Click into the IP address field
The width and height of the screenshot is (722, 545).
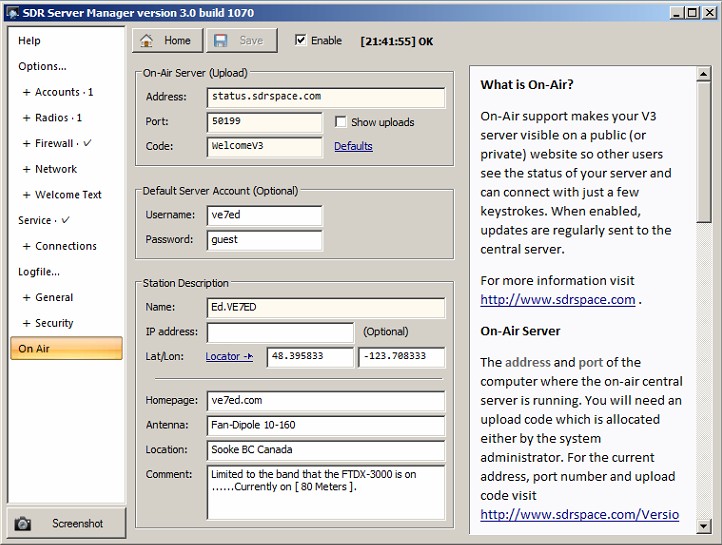point(280,332)
